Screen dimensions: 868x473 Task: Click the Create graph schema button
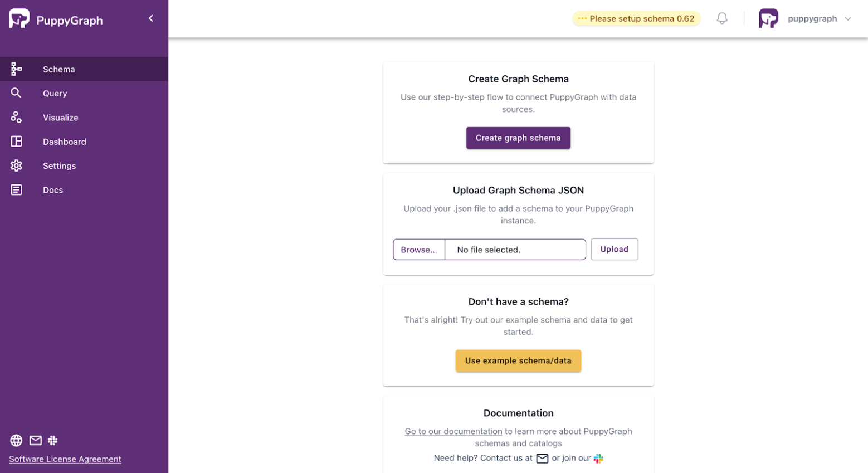pos(518,138)
